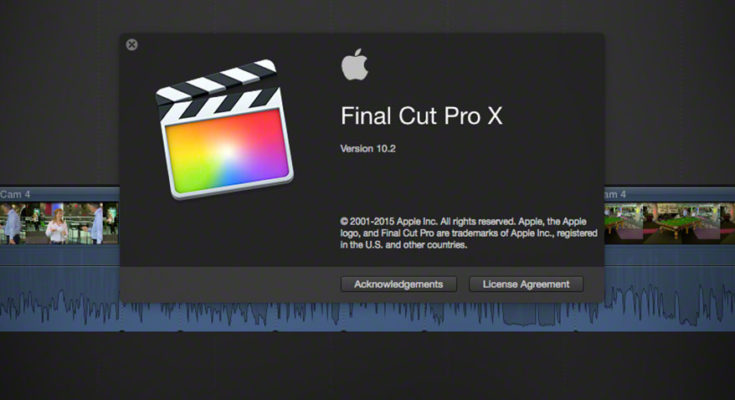
Task: Select thumbnail of man beside the dialog's left edge
Action: 98,224
